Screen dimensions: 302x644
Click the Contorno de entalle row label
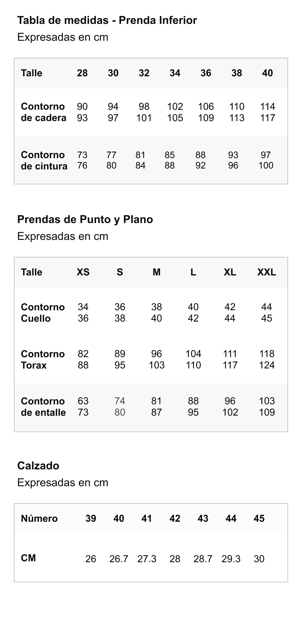(x=43, y=407)
